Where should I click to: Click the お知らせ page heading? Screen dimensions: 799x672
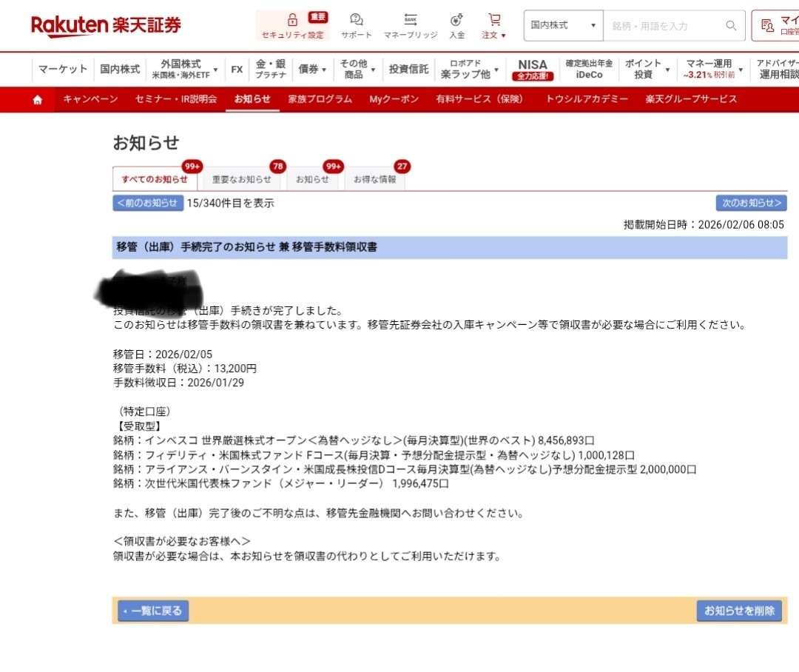pos(146,143)
